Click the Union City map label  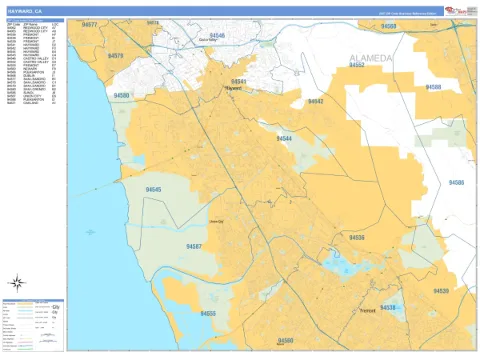[x=216, y=221]
